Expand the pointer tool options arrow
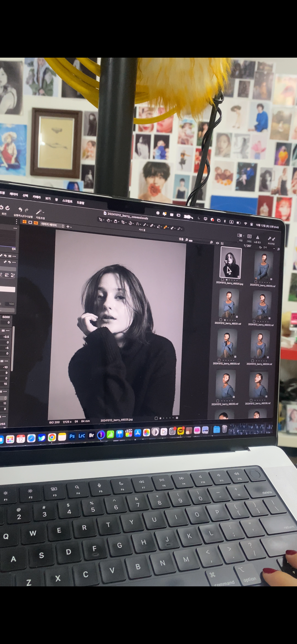297x644 pixels. pyautogui.click(x=103, y=220)
